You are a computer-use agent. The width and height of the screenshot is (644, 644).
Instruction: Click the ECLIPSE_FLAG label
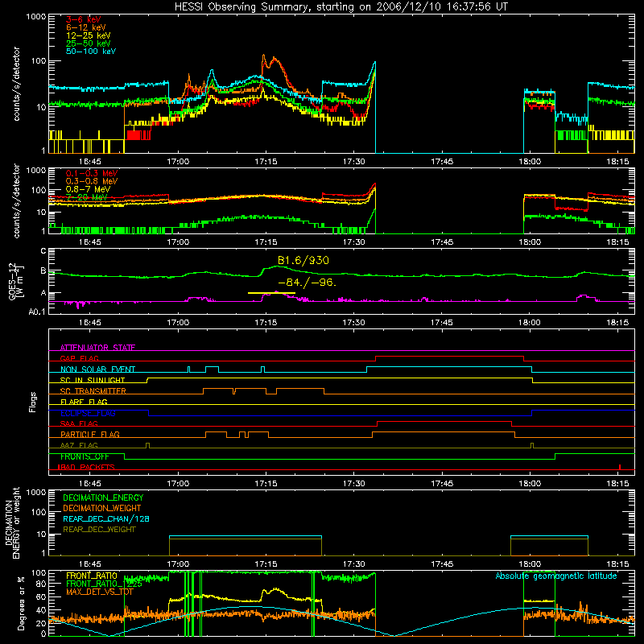(x=88, y=413)
